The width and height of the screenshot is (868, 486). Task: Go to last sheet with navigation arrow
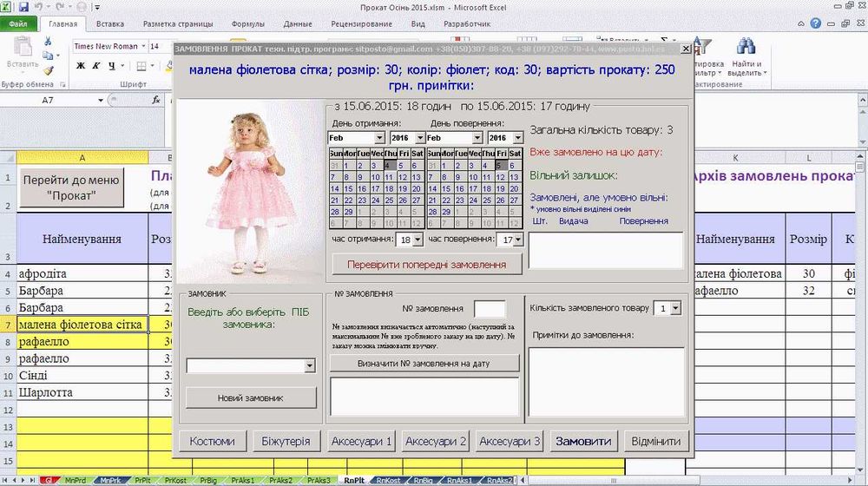(33, 480)
